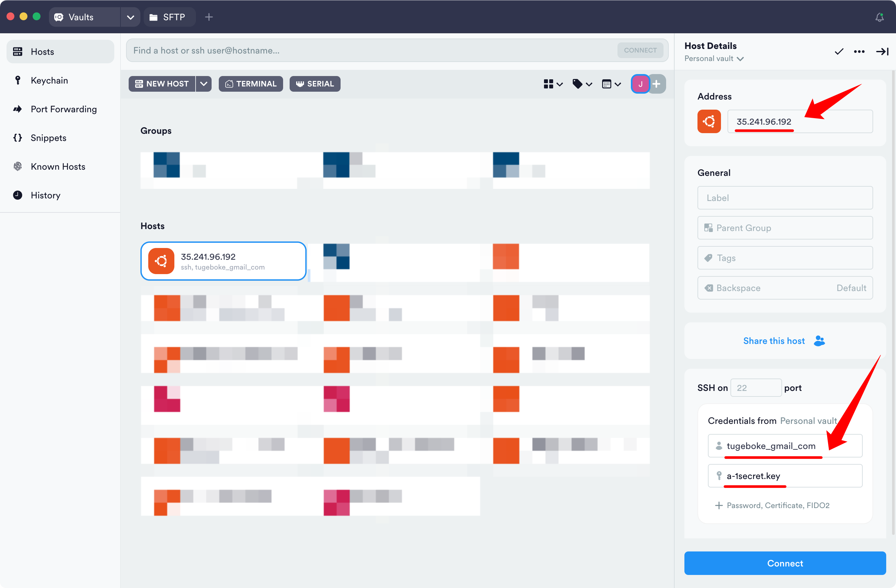Click the Known Hosts fingerprint icon

tap(18, 166)
